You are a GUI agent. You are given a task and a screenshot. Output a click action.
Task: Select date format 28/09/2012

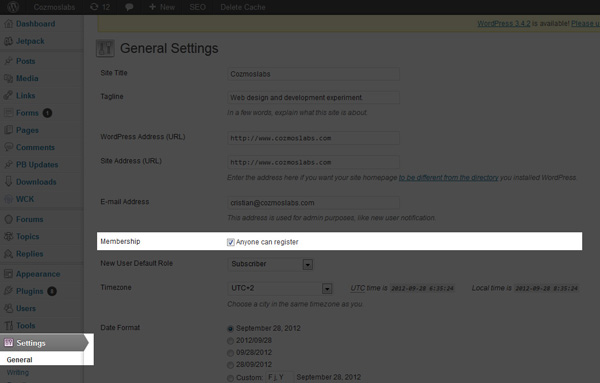click(230, 365)
